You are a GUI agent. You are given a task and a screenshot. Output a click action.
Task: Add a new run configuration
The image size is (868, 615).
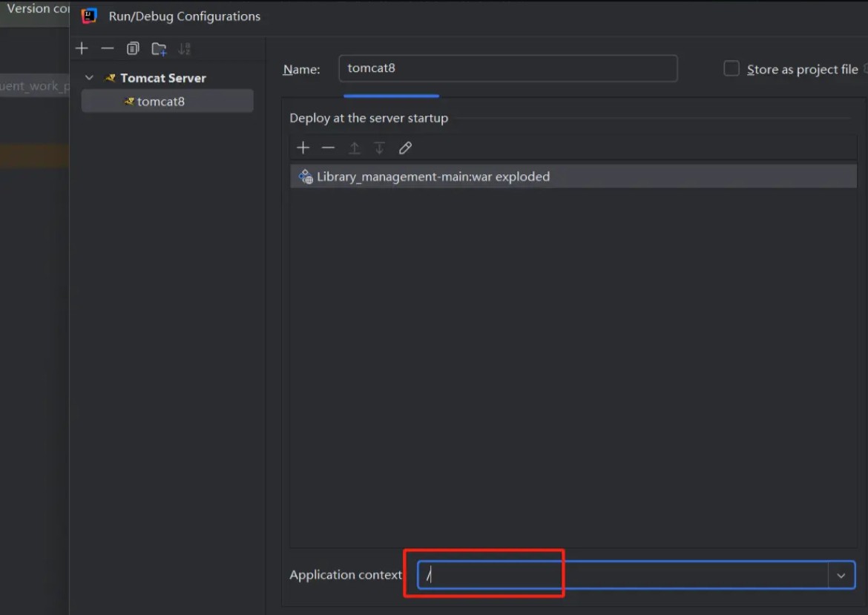point(82,49)
